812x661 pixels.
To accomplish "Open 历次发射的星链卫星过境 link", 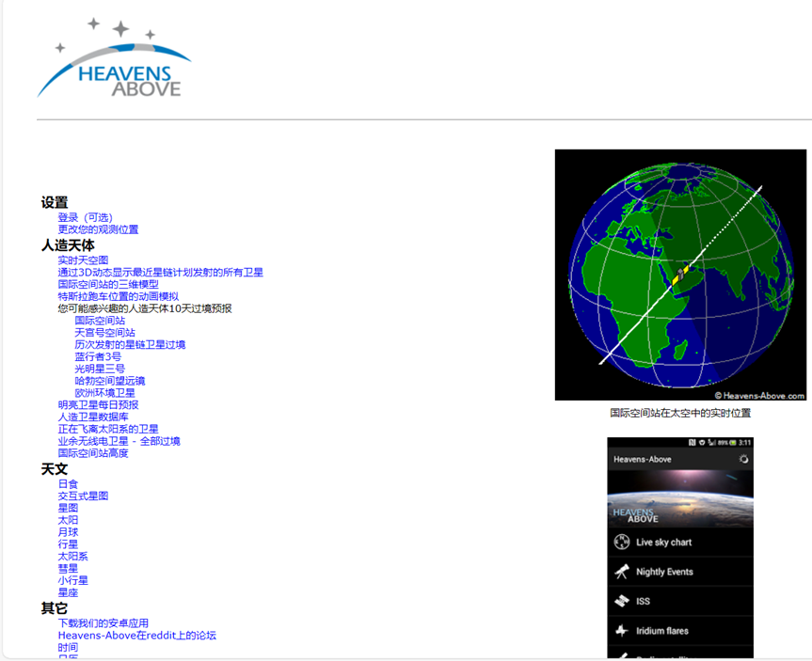I will [130, 344].
